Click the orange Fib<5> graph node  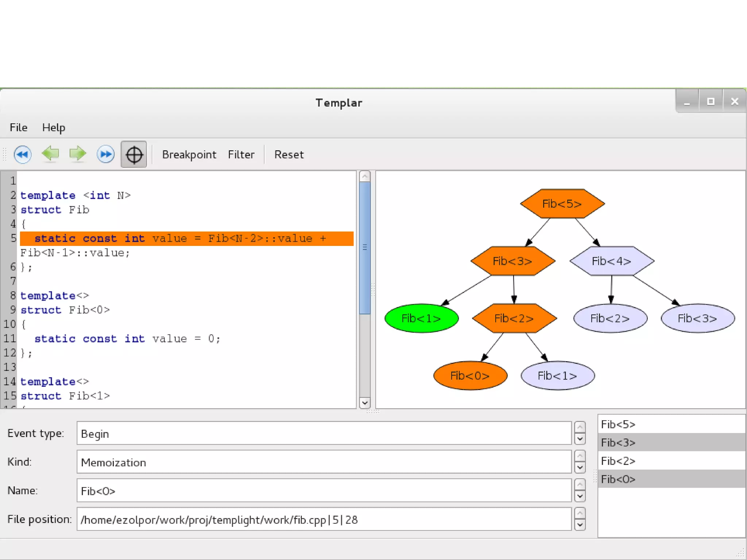pos(562,204)
